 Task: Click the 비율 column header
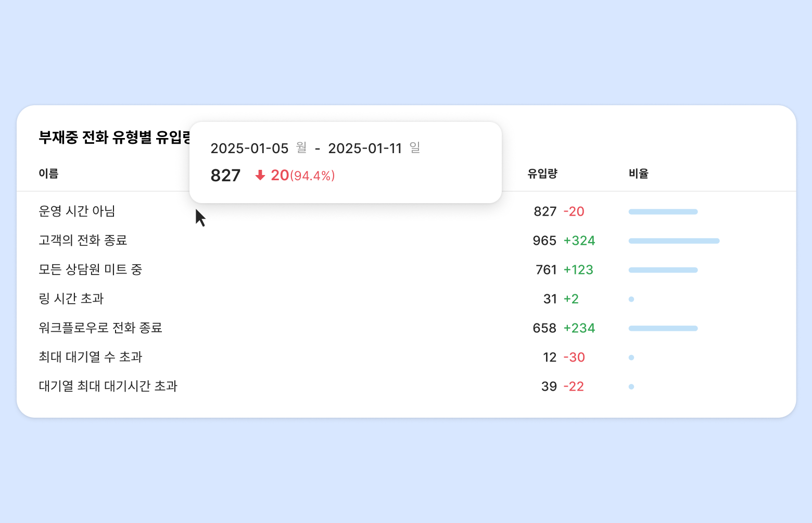(638, 173)
